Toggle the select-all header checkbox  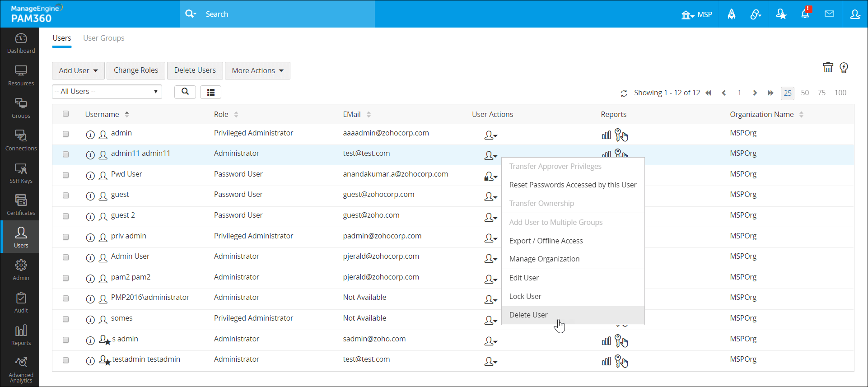[66, 114]
